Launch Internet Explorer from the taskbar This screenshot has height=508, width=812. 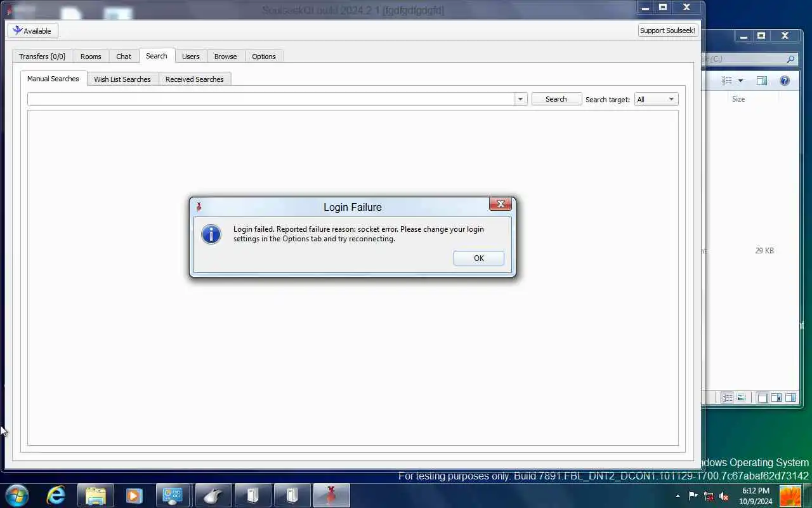[56, 495]
